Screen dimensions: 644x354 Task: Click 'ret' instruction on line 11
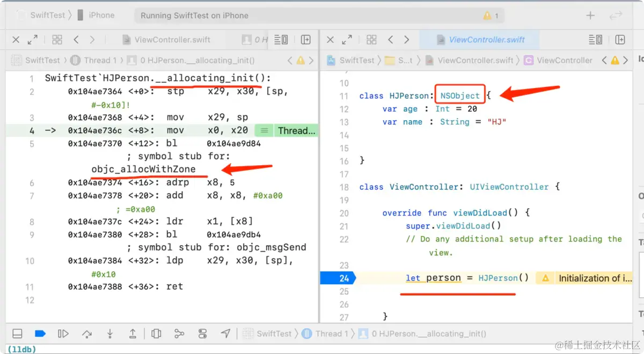[174, 286]
